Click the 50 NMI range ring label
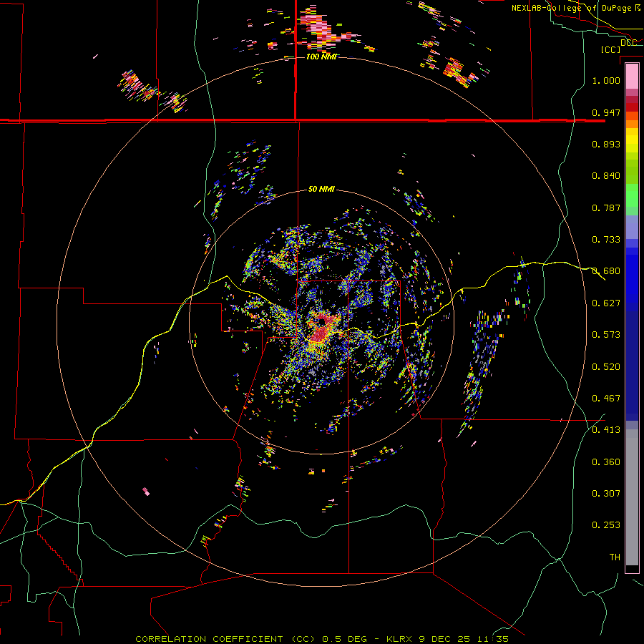Image resolution: width=644 pixels, height=644 pixels. (321, 189)
